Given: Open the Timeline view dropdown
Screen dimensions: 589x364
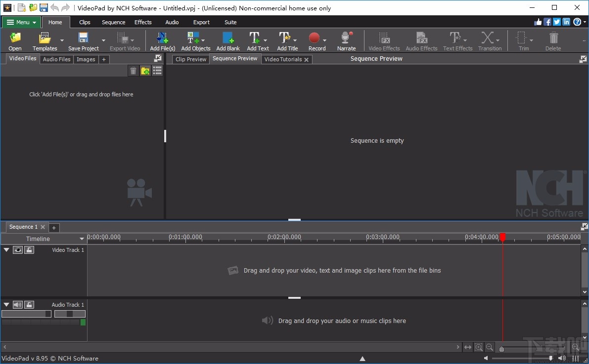Looking at the screenshot, I should click(x=81, y=239).
